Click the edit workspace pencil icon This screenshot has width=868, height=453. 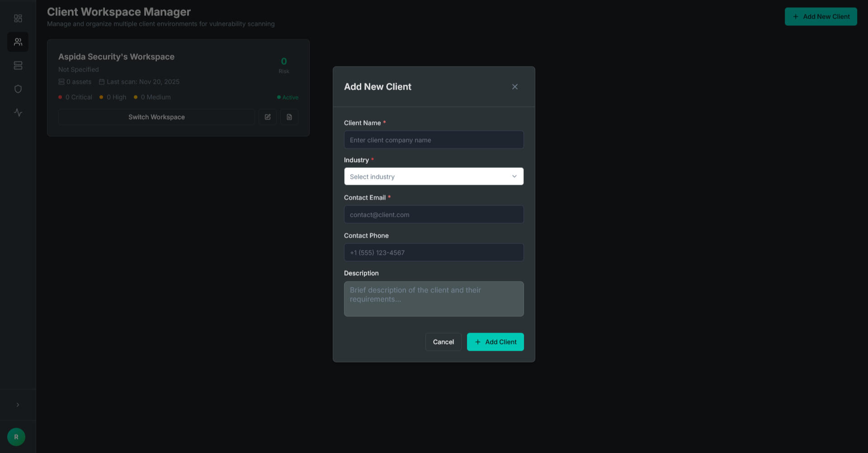click(x=268, y=117)
